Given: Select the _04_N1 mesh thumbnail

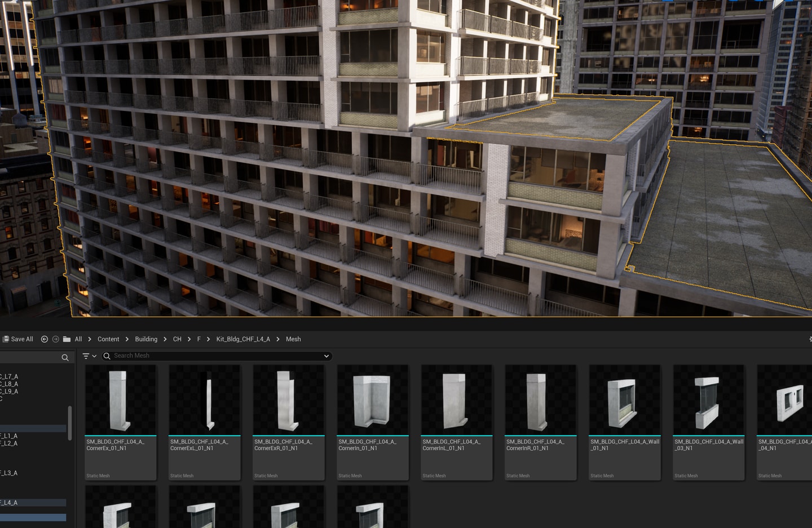Looking at the screenshot, I should pyautogui.click(x=784, y=400).
